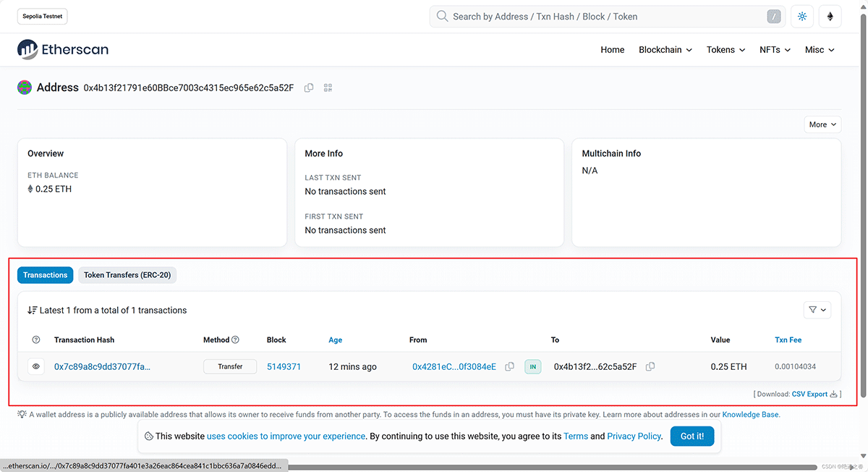
Task: Expand the More dropdown
Action: (822, 125)
